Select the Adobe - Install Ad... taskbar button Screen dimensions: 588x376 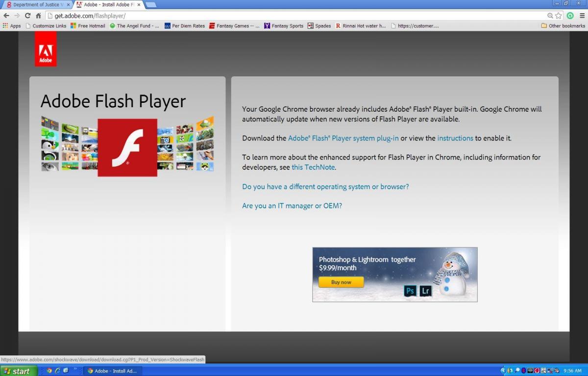tap(113, 371)
